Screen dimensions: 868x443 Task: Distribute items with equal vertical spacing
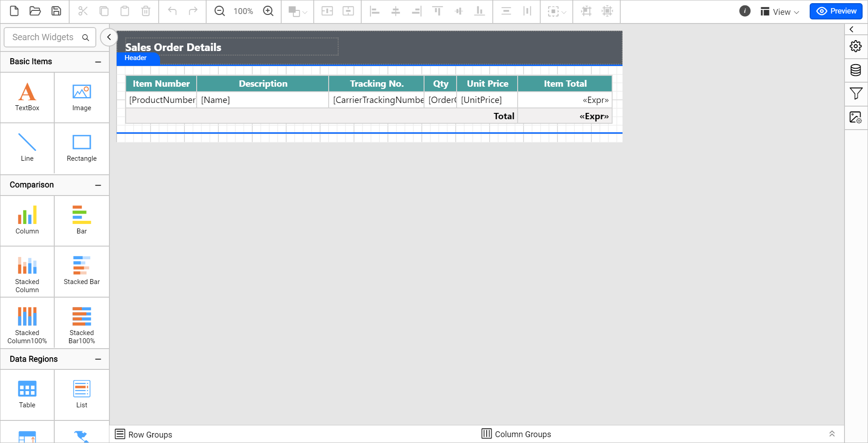pyautogui.click(x=506, y=11)
